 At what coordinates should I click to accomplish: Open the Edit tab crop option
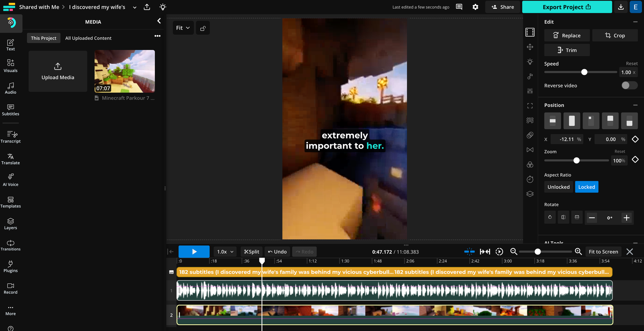coord(615,35)
